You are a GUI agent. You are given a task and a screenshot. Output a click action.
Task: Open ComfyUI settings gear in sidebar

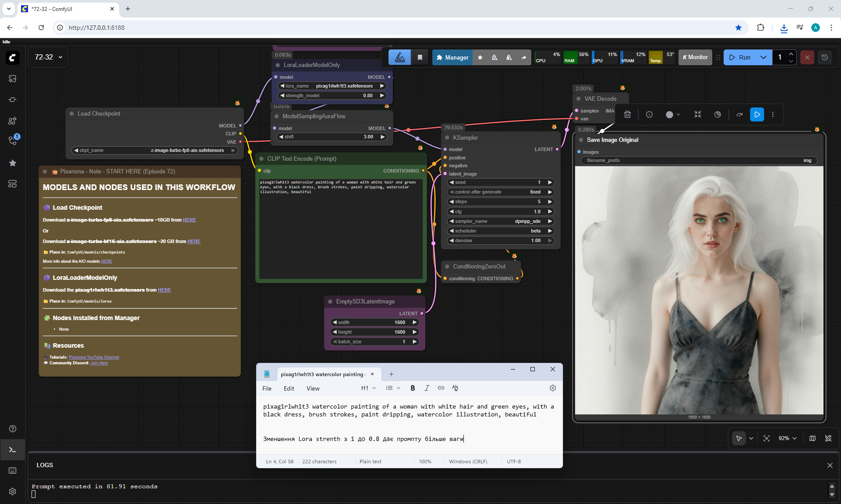click(x=12, y=491)
